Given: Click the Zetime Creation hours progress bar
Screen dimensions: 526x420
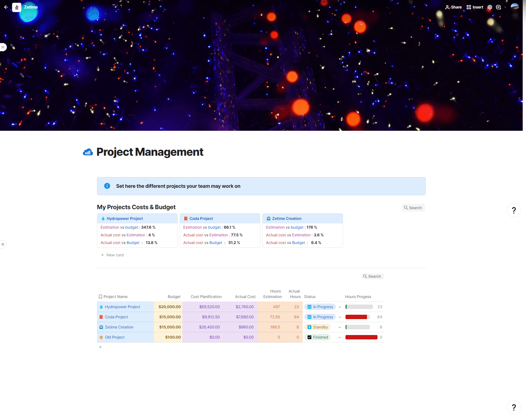Looking at the screenshot, I should [x=358, y=327].
